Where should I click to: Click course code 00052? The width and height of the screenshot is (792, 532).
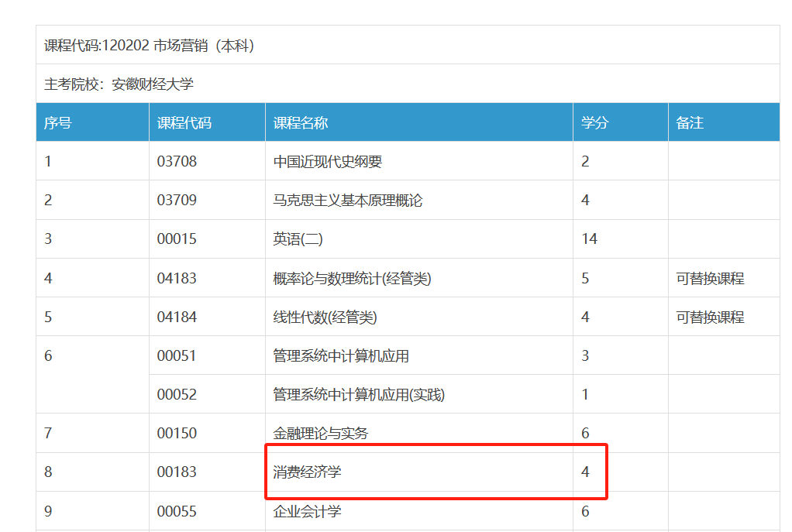[x=177, y=394]
